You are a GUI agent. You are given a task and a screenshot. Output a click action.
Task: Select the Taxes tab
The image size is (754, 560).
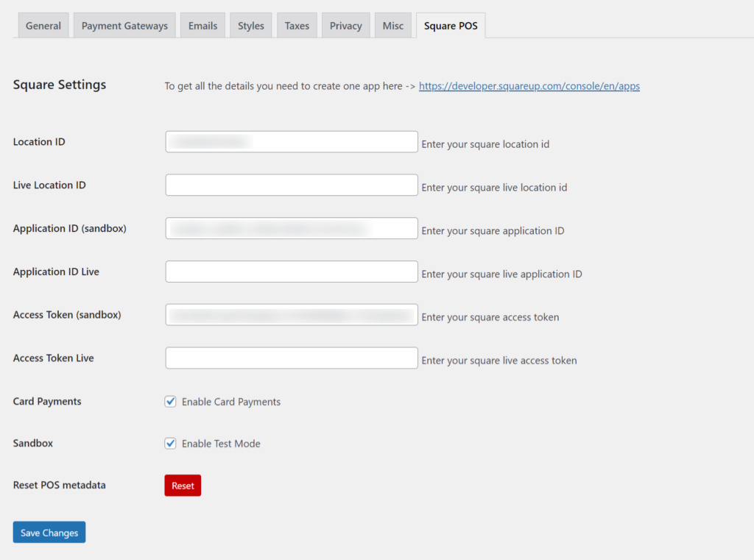coord(297,26)
